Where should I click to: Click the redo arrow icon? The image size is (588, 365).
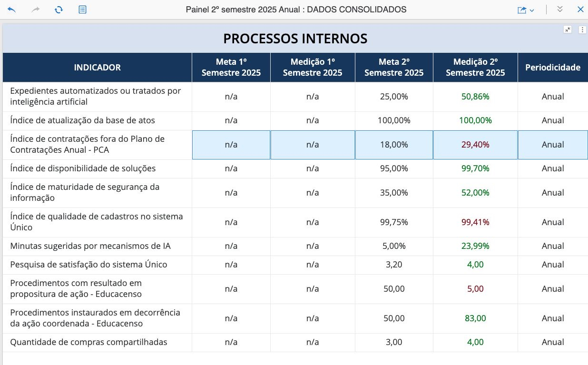(x=36, y=10)
